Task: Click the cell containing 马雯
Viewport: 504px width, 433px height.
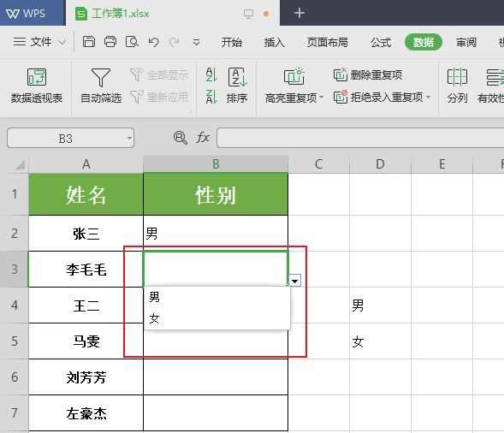Action: (86, 341)
